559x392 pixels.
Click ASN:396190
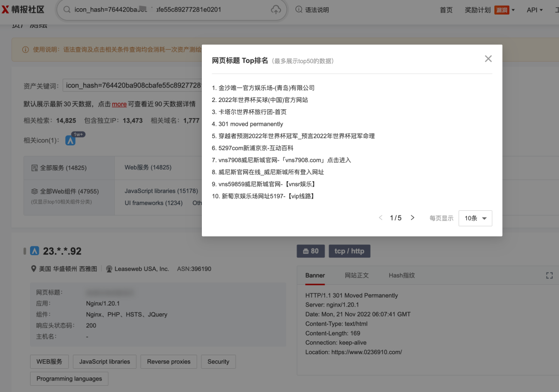coord(194,269)
